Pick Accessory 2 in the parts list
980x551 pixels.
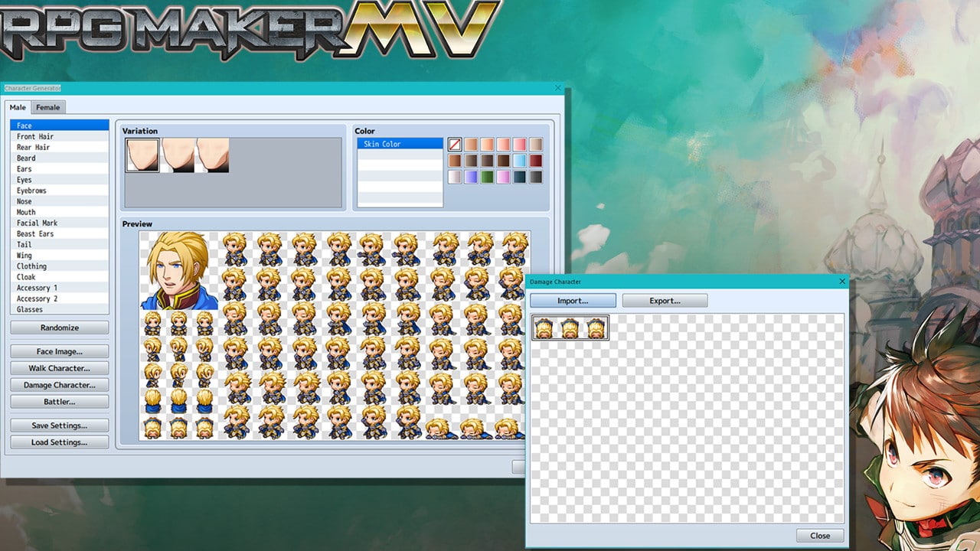pyautogui.click(x=60, y=298)
